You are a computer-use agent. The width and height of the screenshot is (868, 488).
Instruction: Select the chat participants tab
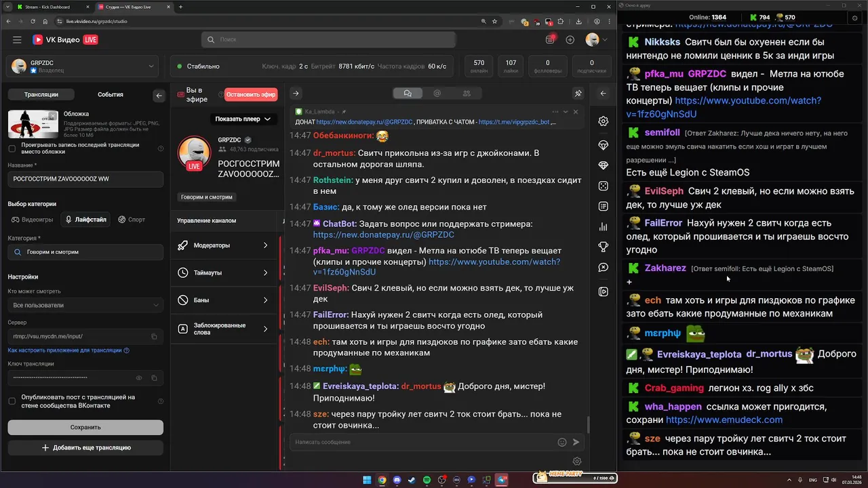click(467, 94)
